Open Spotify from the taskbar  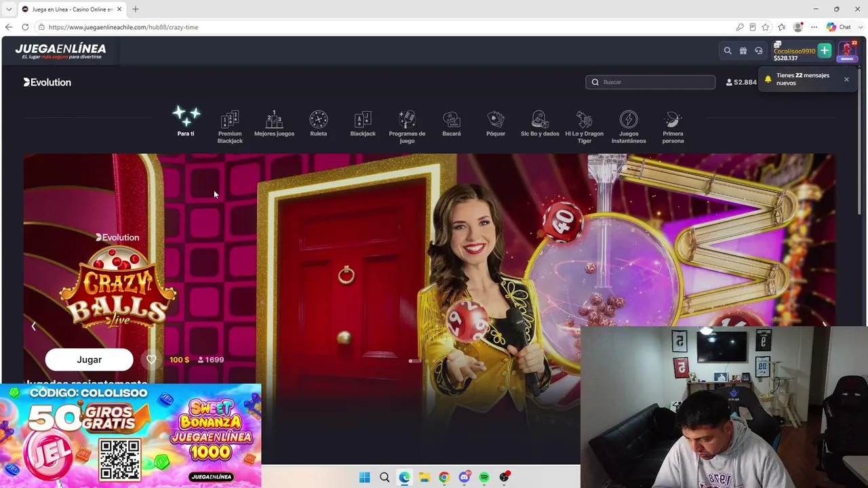[x=484, y=477]
